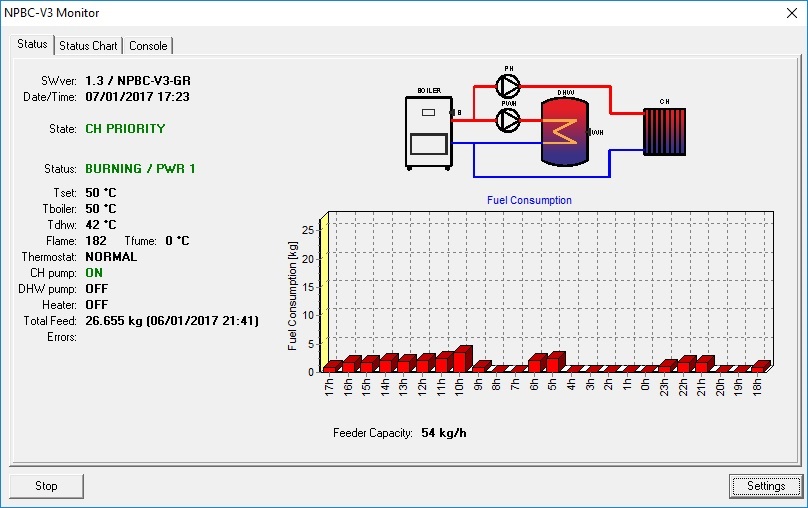Click the PH pump symbol
The width and height of the screenshot is (808, 508).
click(x=509, y=82)
